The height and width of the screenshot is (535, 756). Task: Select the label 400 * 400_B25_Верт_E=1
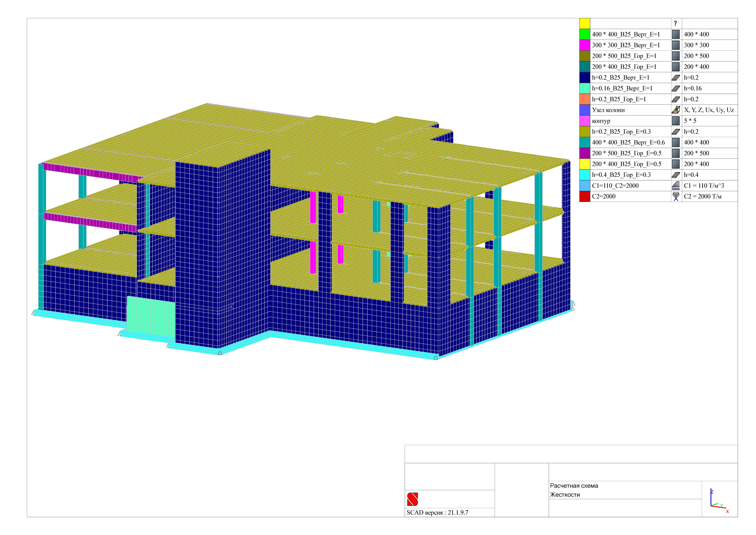[x=626, y=34]
